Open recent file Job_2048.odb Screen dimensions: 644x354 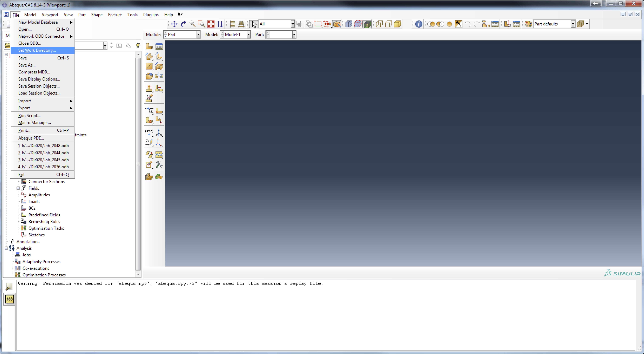pos(44,146)
